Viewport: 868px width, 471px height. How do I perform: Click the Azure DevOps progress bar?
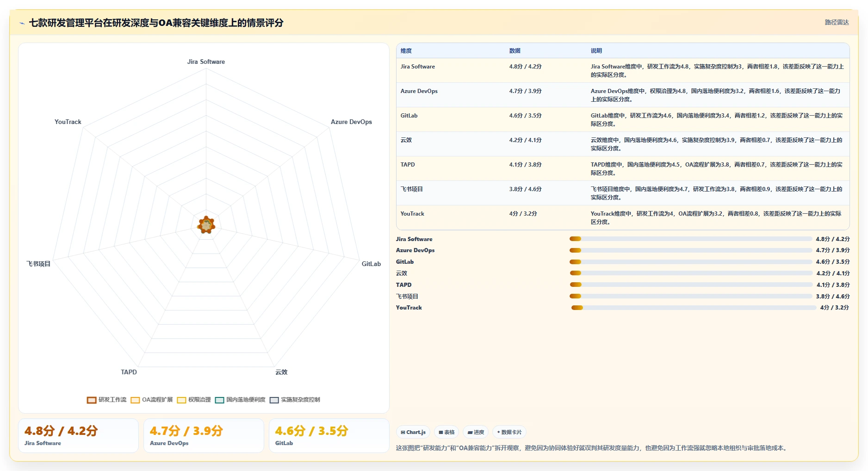click(x=691, y=250)
